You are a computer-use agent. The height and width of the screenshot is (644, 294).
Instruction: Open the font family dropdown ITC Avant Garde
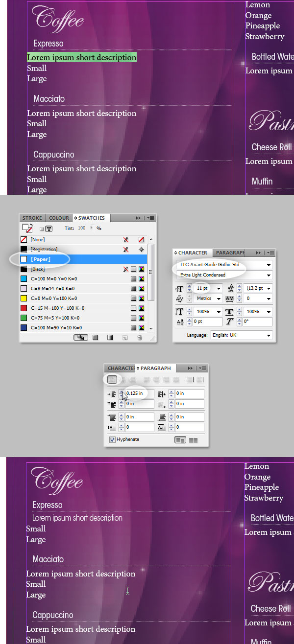pyautogui.click(x=269, y=265)
